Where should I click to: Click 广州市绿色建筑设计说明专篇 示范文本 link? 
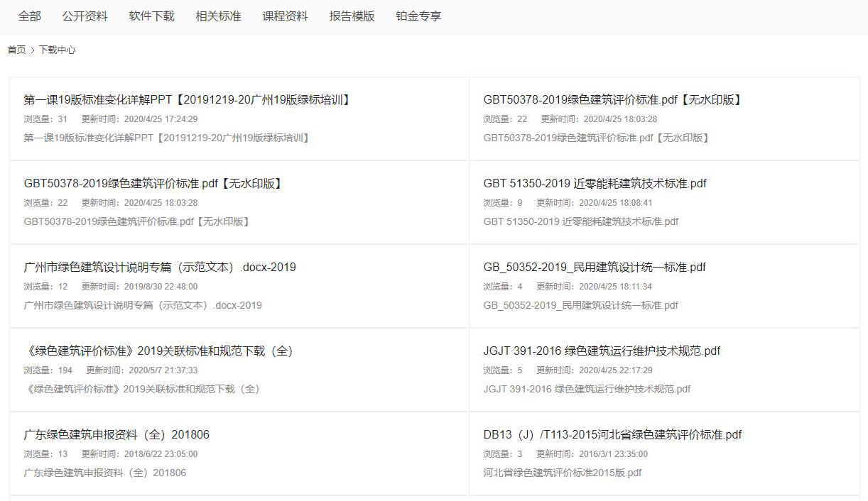pos(159,267)
